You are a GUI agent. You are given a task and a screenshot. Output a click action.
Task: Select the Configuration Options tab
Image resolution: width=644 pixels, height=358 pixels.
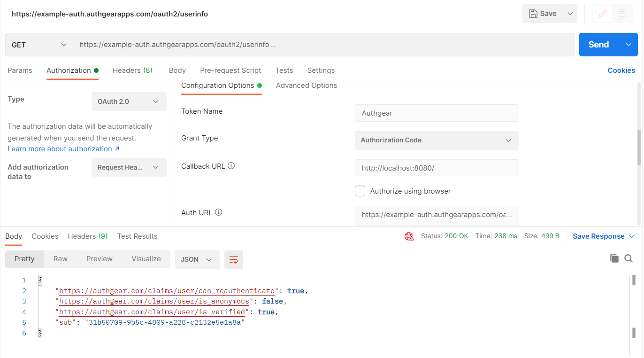tap(221, 86)
